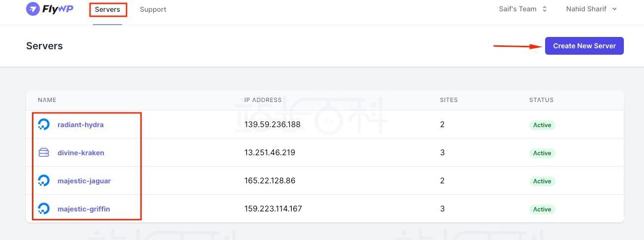644x240 pixels.
Task: Select the IP address 139.59.236.188
Action: click(273, 125)
